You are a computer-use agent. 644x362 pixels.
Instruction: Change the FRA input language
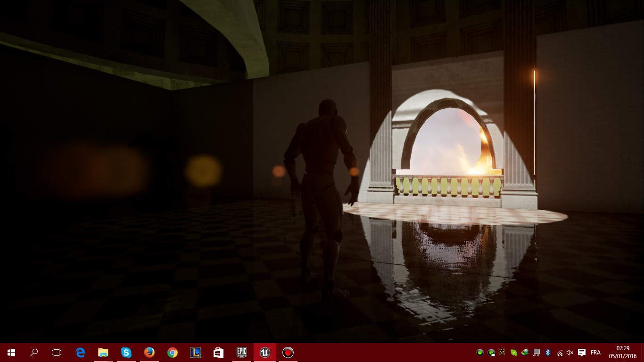coord(595,353)
